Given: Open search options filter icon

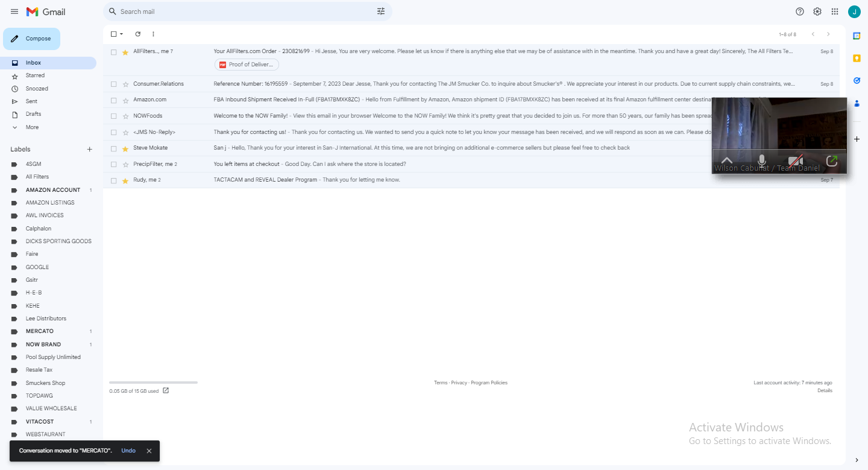Looking at the screenshot, I should pyautogui.click(x=381, y=11).
